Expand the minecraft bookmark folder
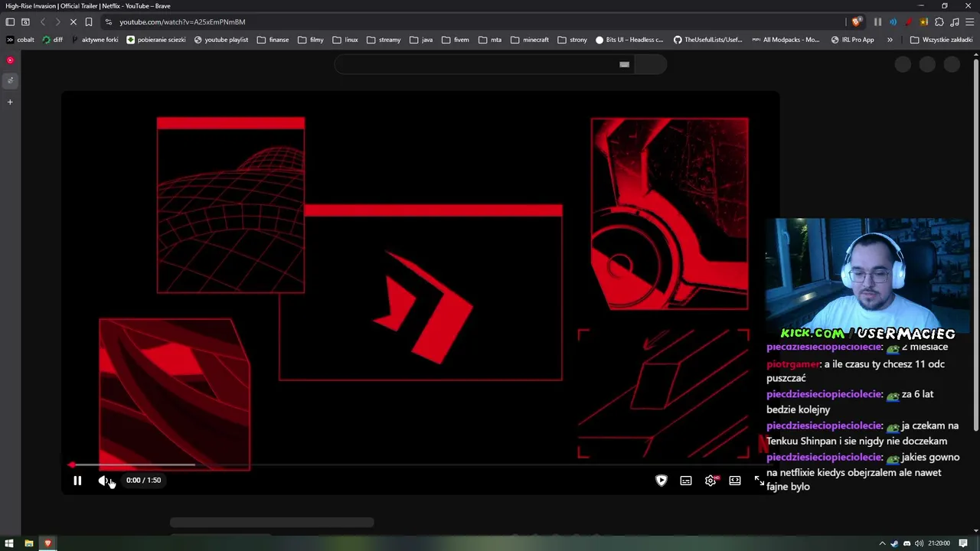This screenshot has width=980, height=551. [530, 40]
